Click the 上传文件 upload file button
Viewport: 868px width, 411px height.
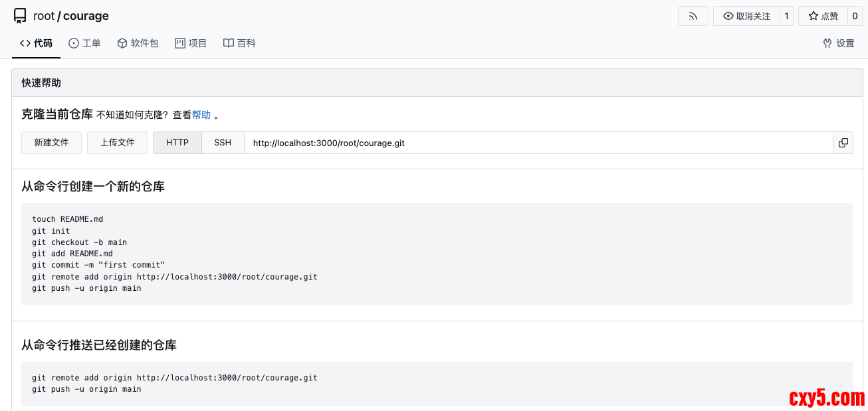[x=117, y=143]
